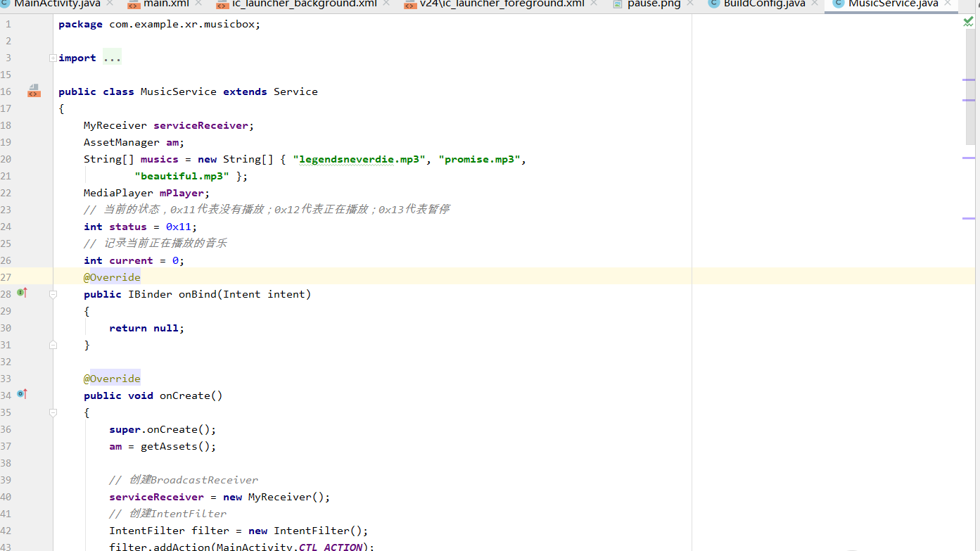Click the @Override annotation above onCreate

[x=112, y=379]
